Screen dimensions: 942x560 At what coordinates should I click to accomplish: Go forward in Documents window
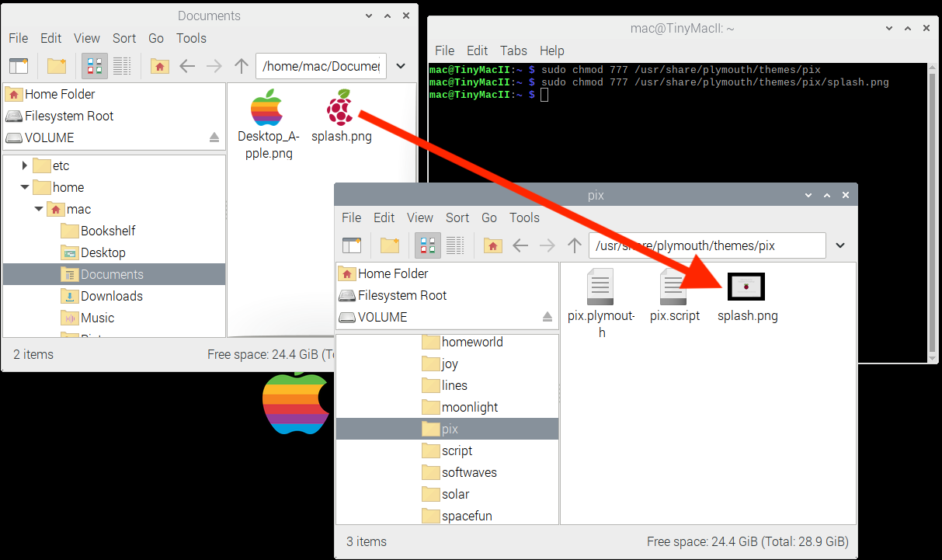click(x=214, y=66)
